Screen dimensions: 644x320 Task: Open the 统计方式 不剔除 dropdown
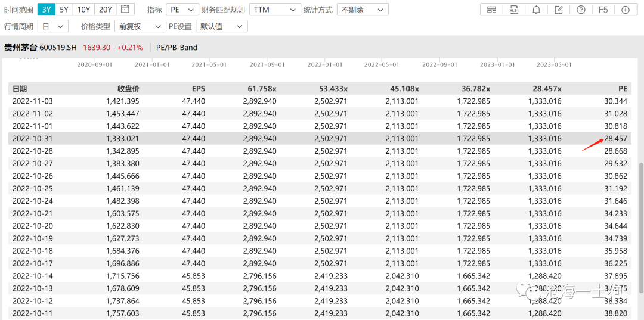(x=363, y=10)
